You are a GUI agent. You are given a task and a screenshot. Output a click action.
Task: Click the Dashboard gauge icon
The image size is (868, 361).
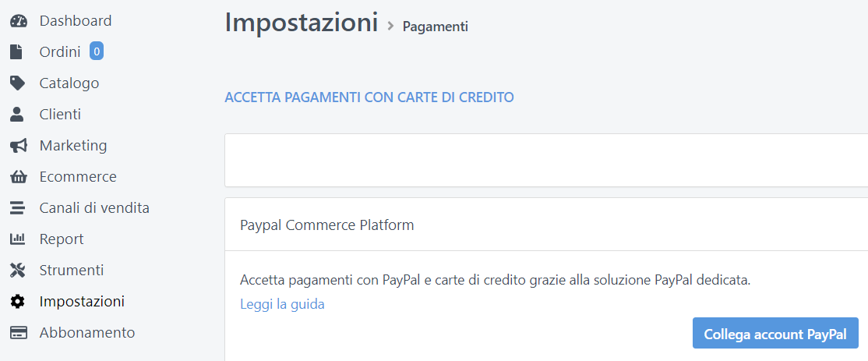[x=17, y=21]
